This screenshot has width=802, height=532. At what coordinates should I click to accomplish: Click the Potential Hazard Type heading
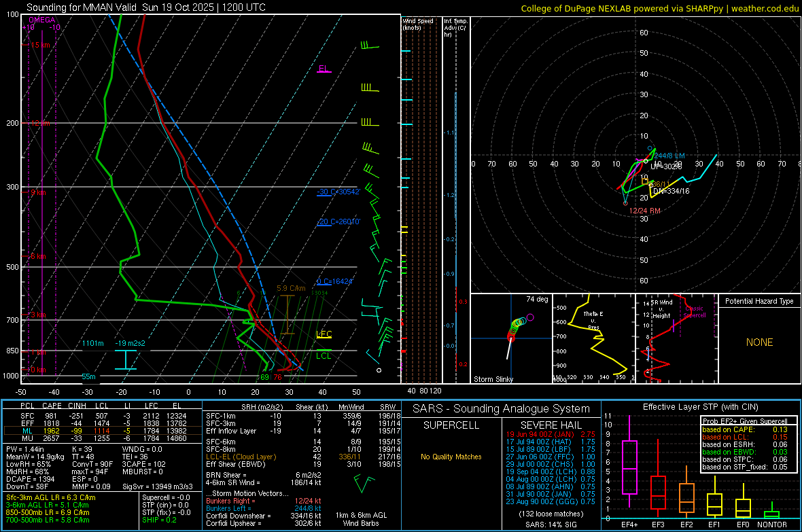[x=759, y=301]
